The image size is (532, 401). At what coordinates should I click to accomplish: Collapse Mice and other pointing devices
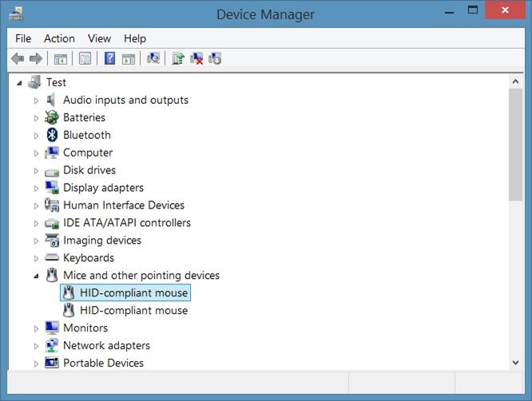pos(36,276)
